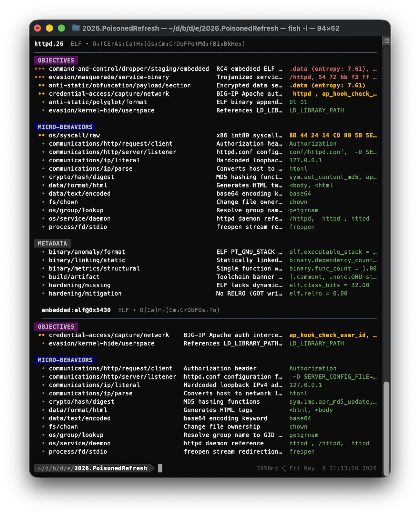Click the folder icon in the title bar
This screenshot has width=420, height=516.
pyautogui.click(x=76, y=28)
